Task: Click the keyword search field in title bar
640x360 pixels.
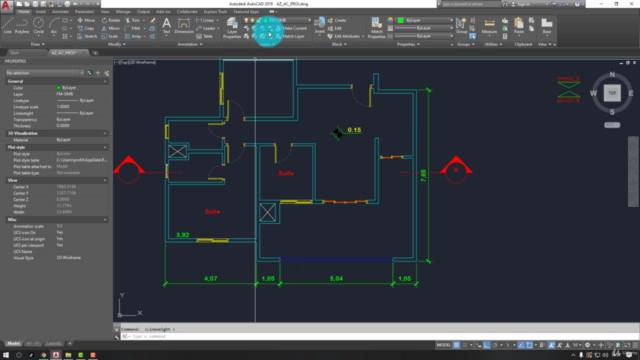Action: (471, 4)
